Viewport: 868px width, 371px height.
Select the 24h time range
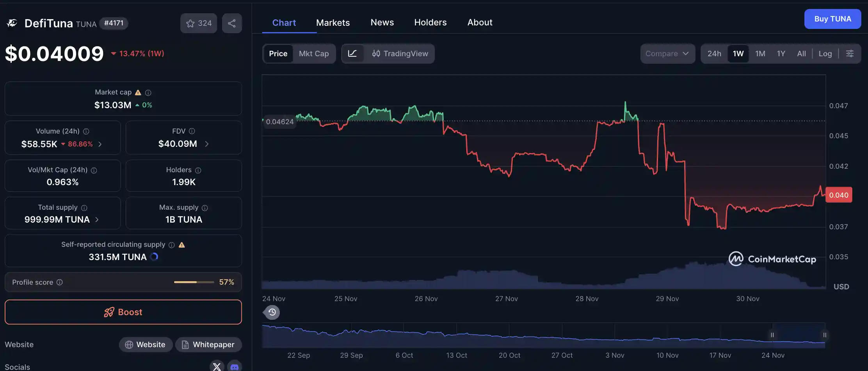pos(715,54)
